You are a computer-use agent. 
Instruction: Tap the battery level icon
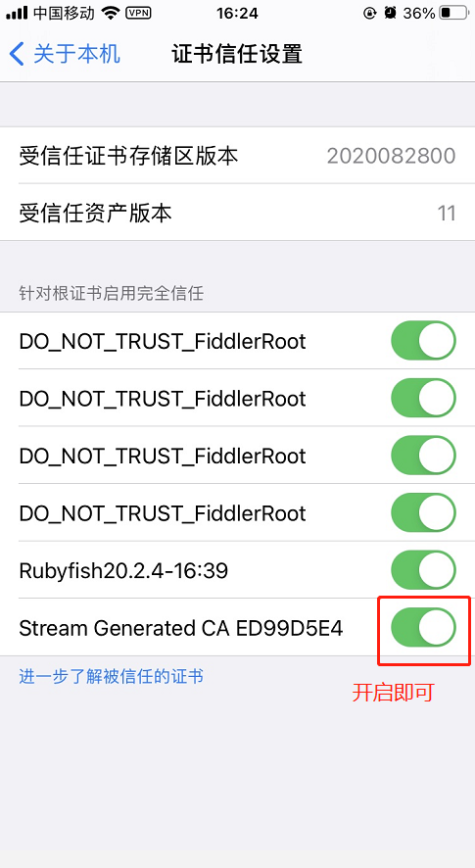pos(454,14)
